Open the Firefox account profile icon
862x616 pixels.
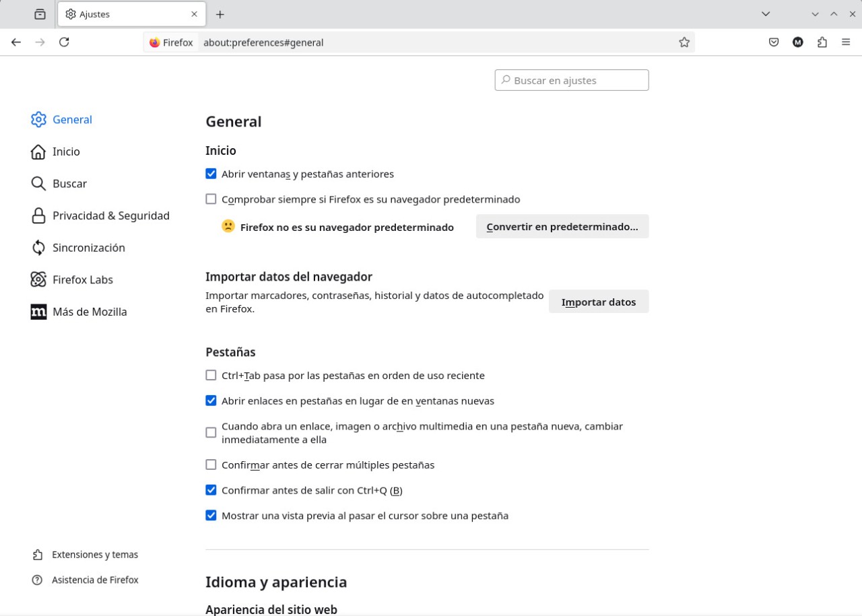point(798,42)
